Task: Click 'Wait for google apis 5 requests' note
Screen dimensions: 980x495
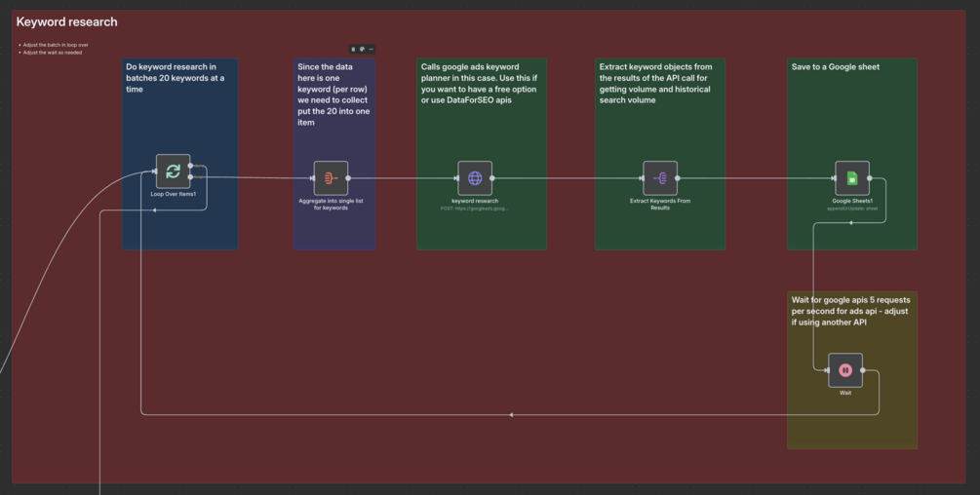Action: 850,311
